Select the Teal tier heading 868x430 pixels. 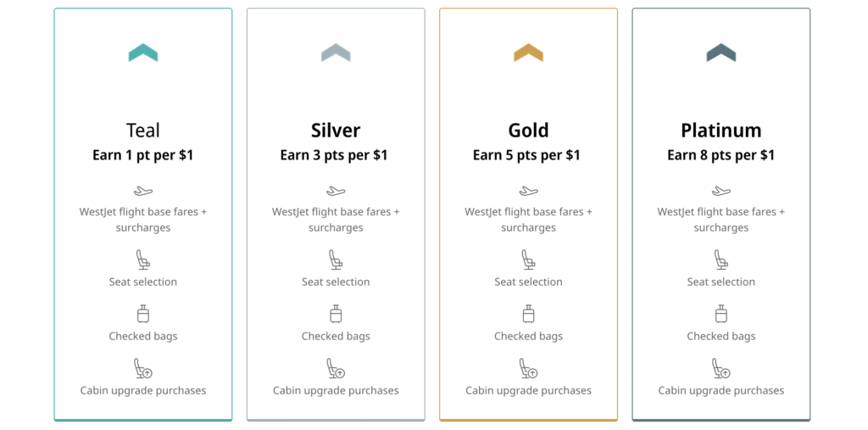coord(143,131)
